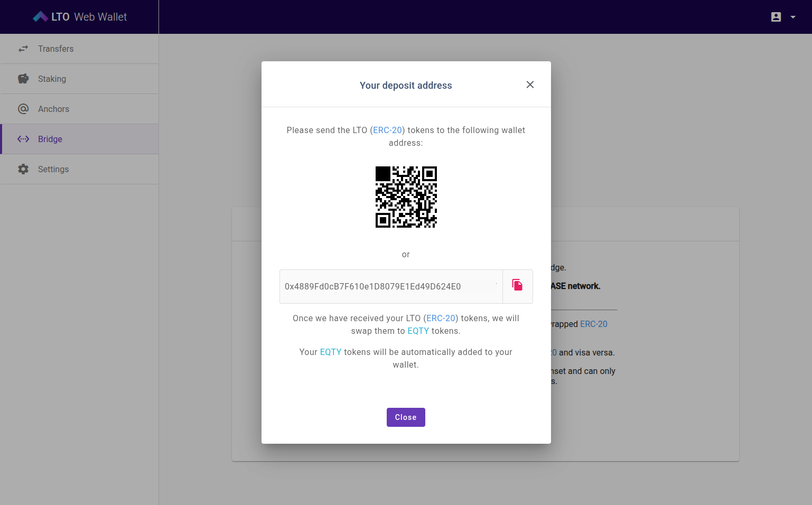The height and width of the screenshot is (505, 812).
Task: Click the Staking piggy bank icon
Action: (x=23, y=79)
